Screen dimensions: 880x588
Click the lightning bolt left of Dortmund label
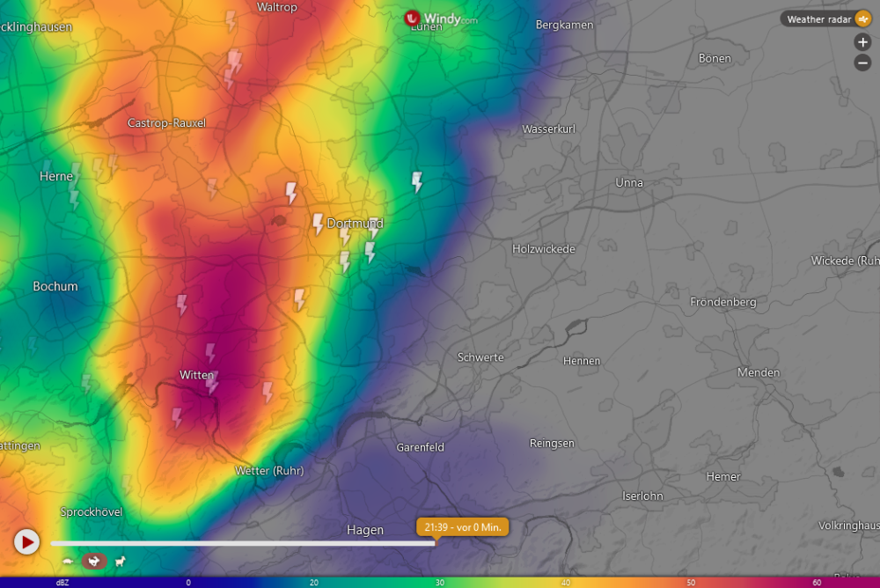point(318,224)
